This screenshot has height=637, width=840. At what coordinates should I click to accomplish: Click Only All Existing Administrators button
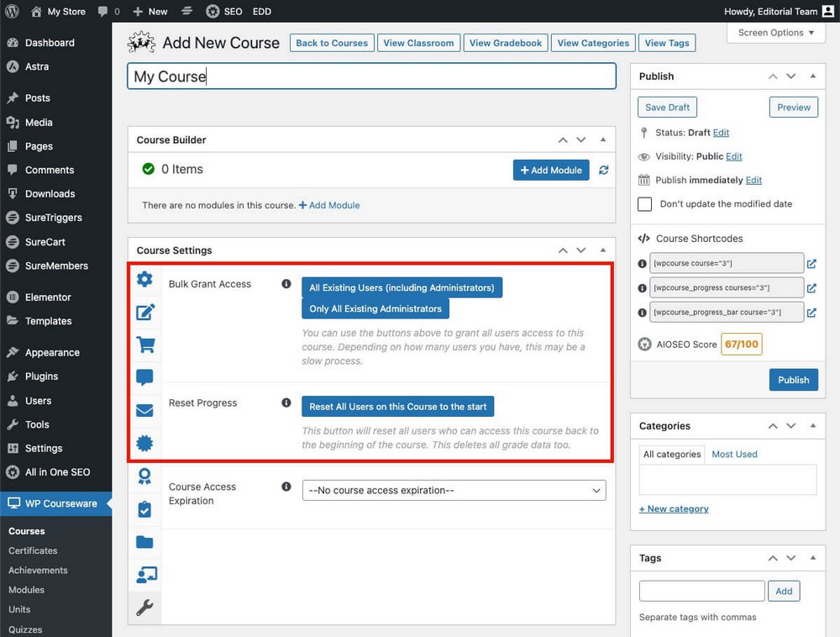(375, 308)
